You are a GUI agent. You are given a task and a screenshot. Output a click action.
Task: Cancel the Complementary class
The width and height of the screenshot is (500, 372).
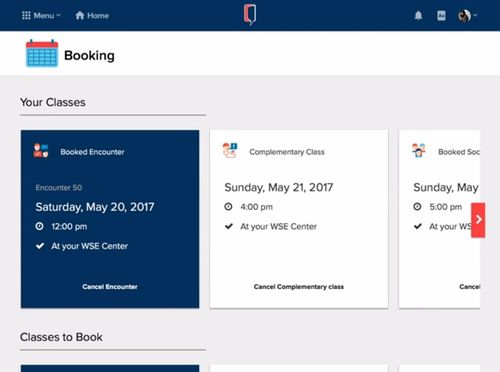point(299,287)
